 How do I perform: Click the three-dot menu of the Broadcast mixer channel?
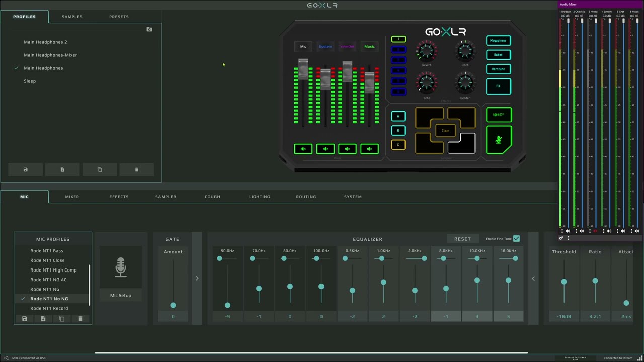point(562,231)
